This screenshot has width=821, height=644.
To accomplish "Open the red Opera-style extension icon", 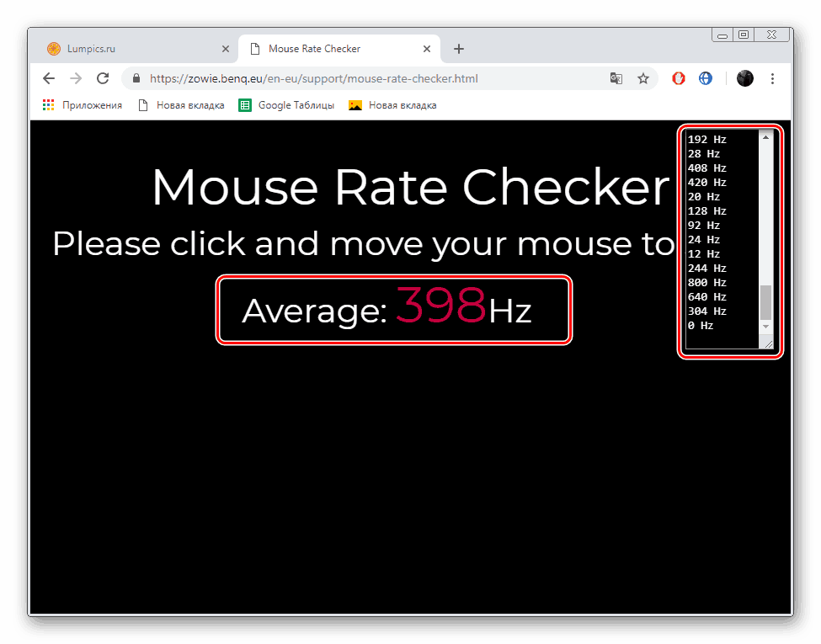I will pyautogui.click(x=679, y=78).
